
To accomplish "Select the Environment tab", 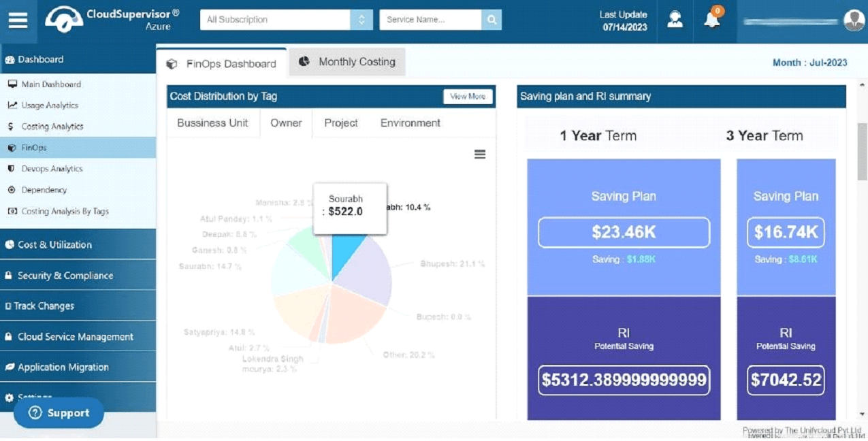I will point(411,123).
